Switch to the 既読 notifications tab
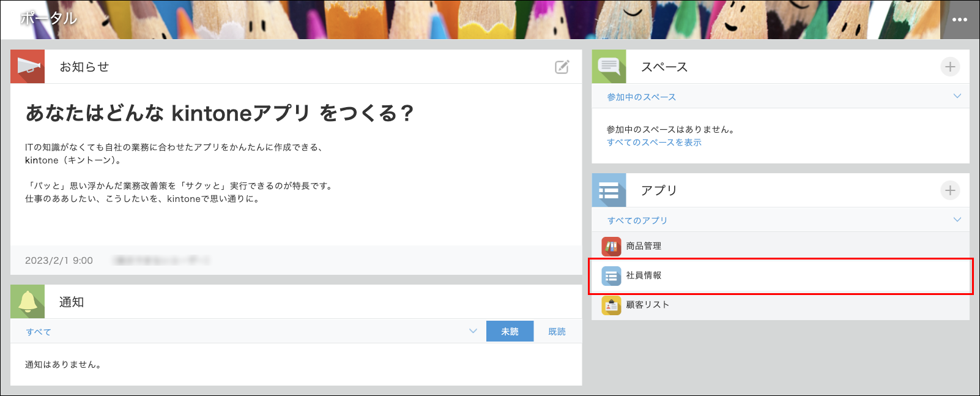980x396 pixels. (x=557, y=331)
